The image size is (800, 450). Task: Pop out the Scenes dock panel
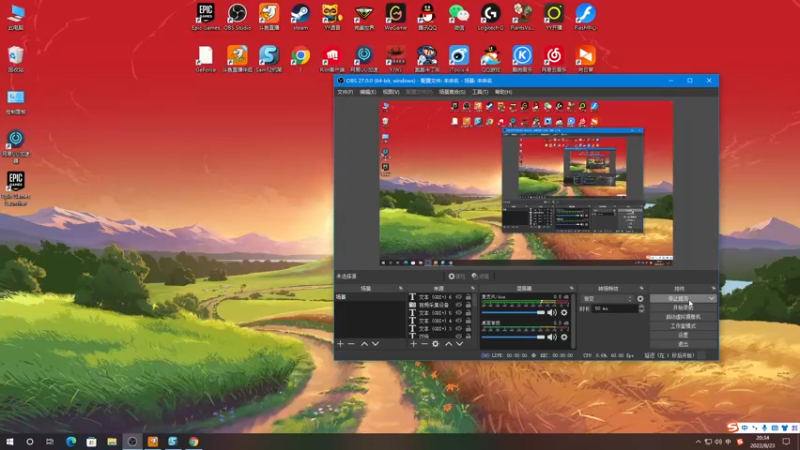(401, 288)
